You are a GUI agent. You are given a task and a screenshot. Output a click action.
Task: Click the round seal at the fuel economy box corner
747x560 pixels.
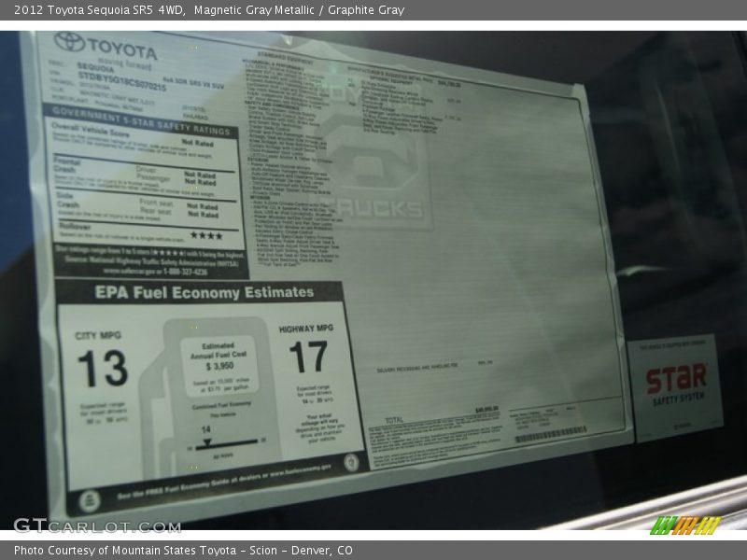coord(352,462)
